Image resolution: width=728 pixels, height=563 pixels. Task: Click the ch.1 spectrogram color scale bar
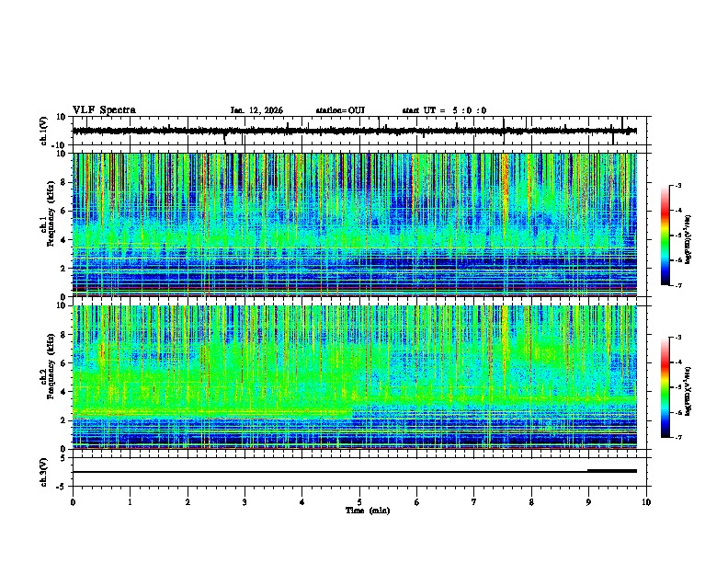click(x=665, y=236)
